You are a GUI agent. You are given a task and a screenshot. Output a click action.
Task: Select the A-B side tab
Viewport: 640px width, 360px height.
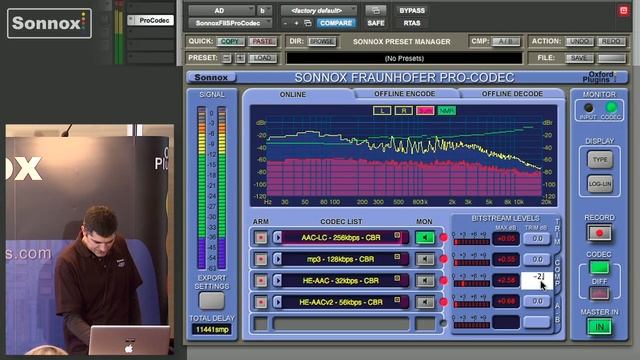[x=558, y=313]
